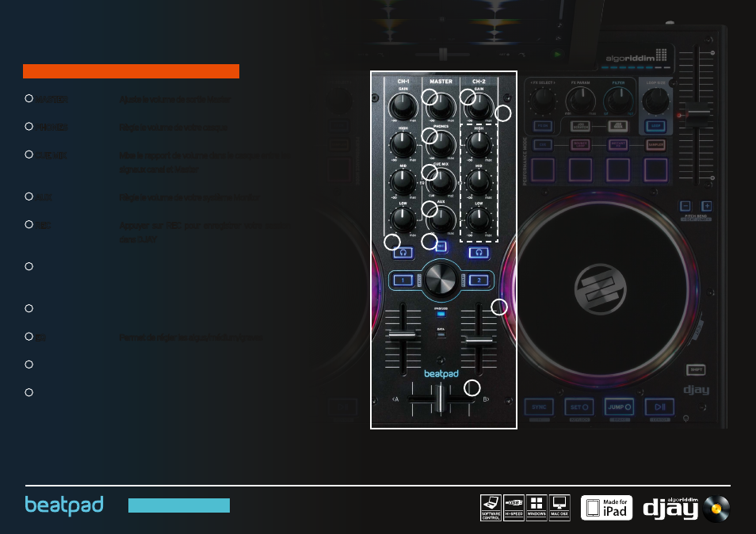Select BOUNCE LOOP performance mode
756x534 pixels.
coord(580,144)
